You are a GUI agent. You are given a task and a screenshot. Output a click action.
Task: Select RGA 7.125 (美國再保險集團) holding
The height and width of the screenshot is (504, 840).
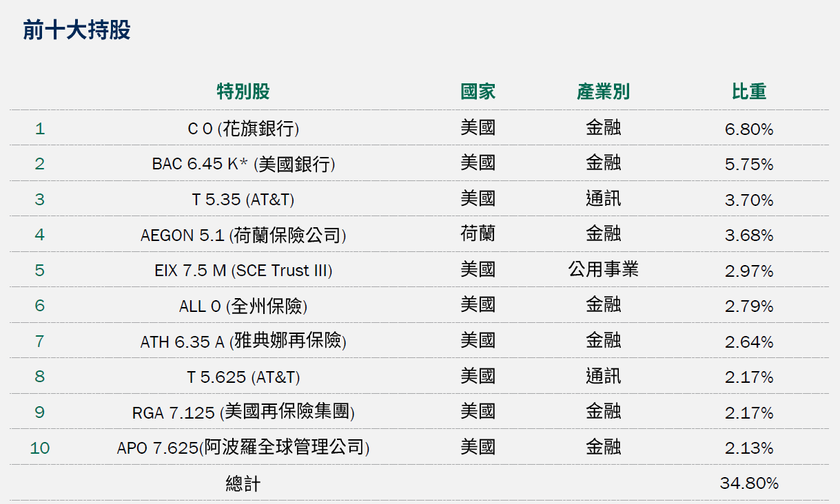pyautogui.click(x=243, y=412)
